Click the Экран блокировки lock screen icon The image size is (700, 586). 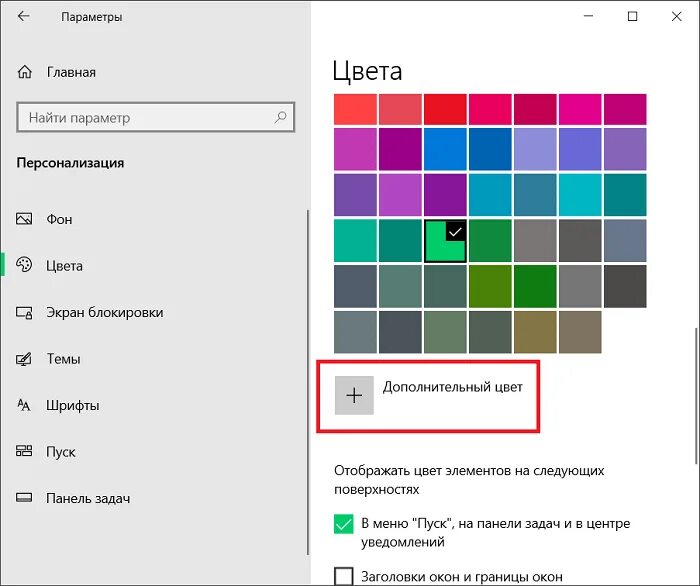click(24, 312)
